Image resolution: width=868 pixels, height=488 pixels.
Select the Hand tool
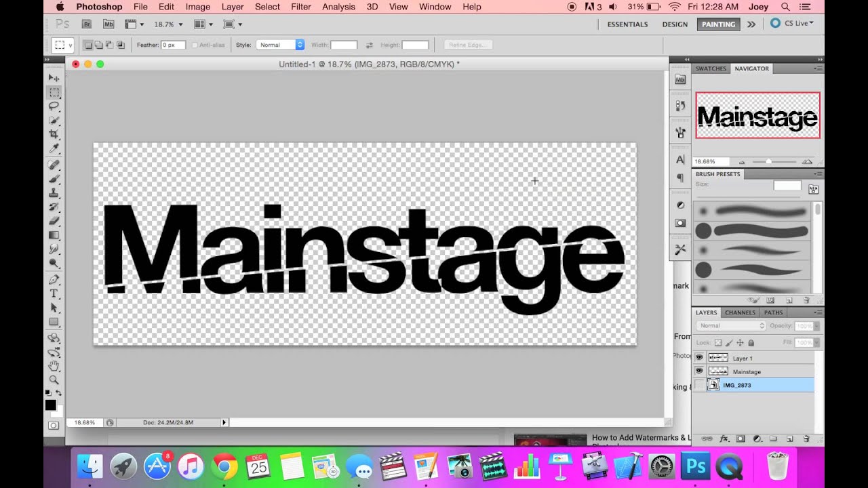[x=54, y=366]
